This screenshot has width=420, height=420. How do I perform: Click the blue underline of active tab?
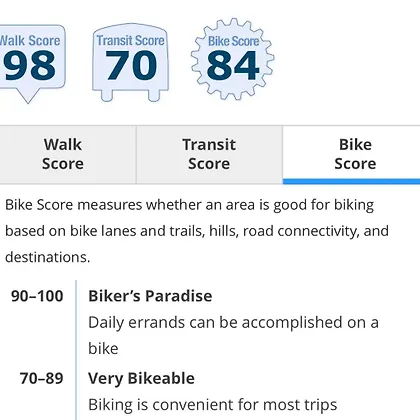352,181
